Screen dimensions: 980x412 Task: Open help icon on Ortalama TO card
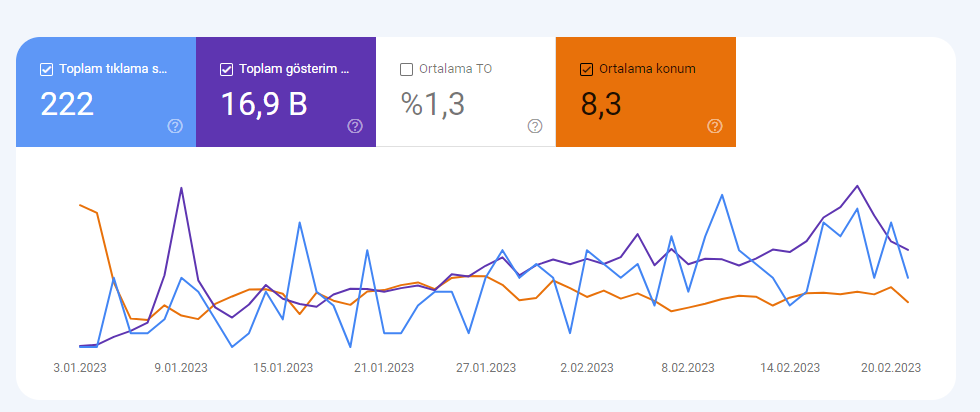pyautogui.click(x=535, y=126)
